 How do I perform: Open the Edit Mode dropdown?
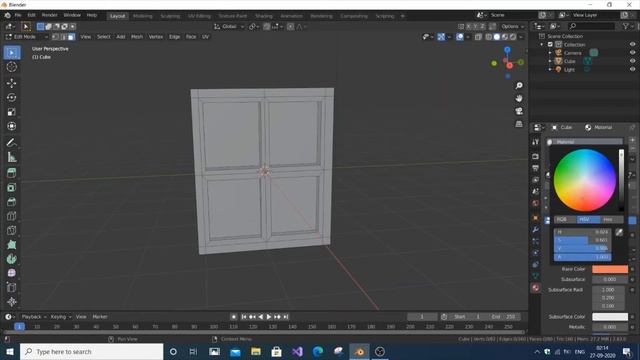click(27, 37)
